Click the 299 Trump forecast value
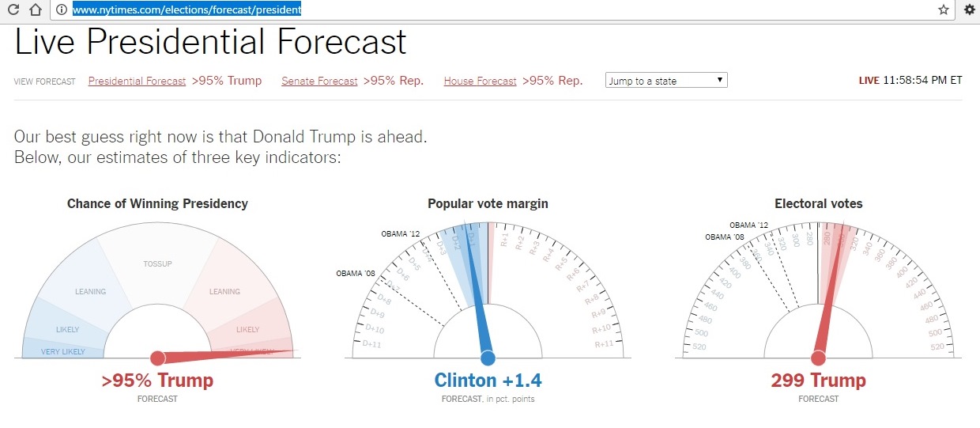The height and width of the screenshot is (428, 980). [818, 381]
